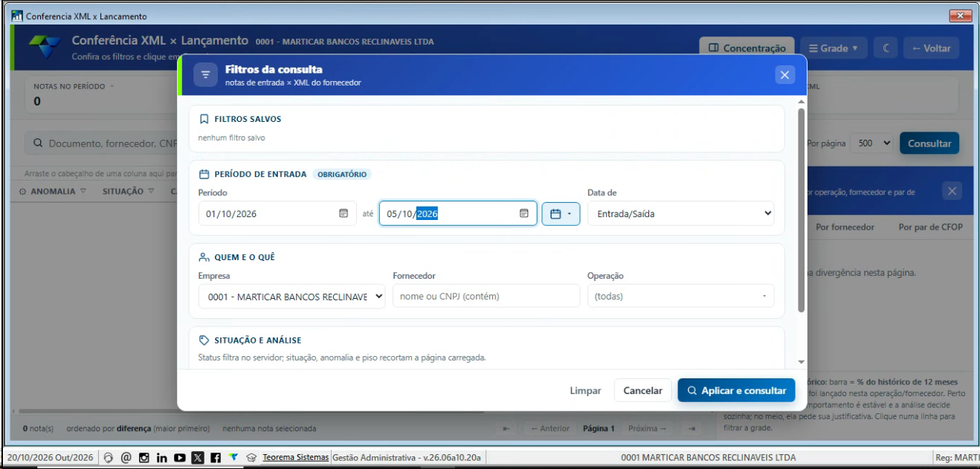The image size is (980, 469).
Task: Click the window title bar app icon
Action: 17,16
